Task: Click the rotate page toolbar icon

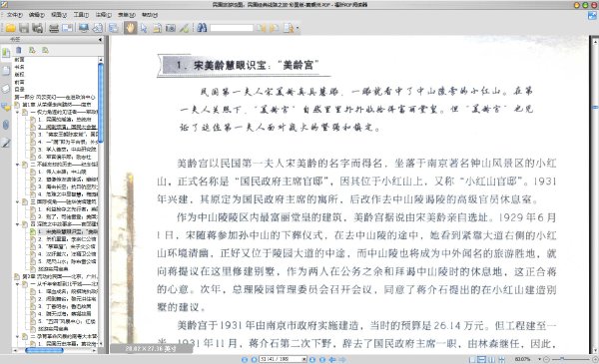Action: tap(98, 28)
